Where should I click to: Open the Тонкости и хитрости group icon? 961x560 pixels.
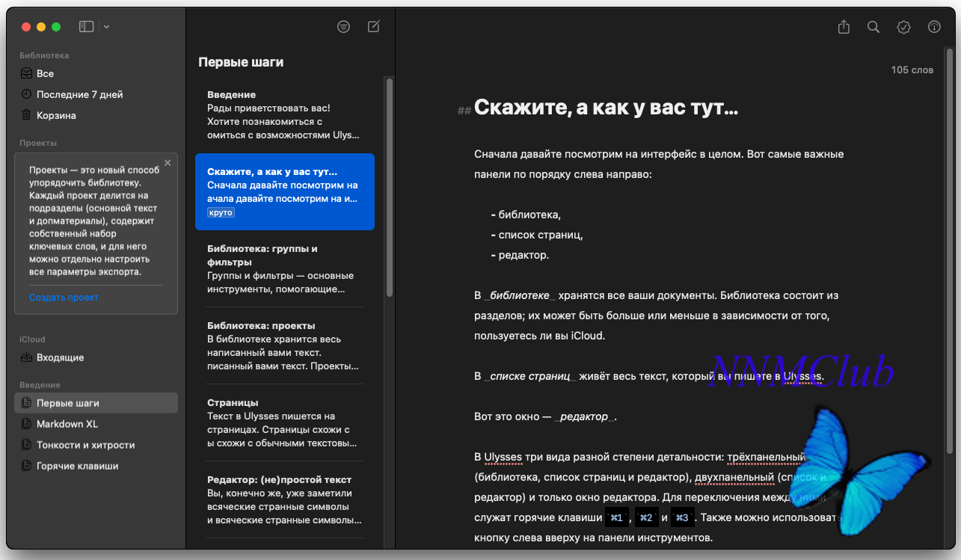(26, 445)
